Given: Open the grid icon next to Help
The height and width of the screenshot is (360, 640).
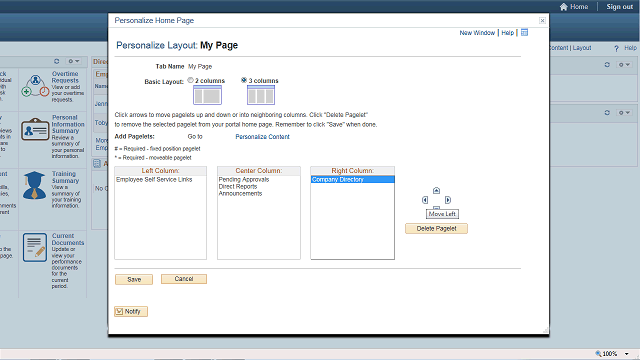Looking at the screenshot, I should click(x=524, y=33).
